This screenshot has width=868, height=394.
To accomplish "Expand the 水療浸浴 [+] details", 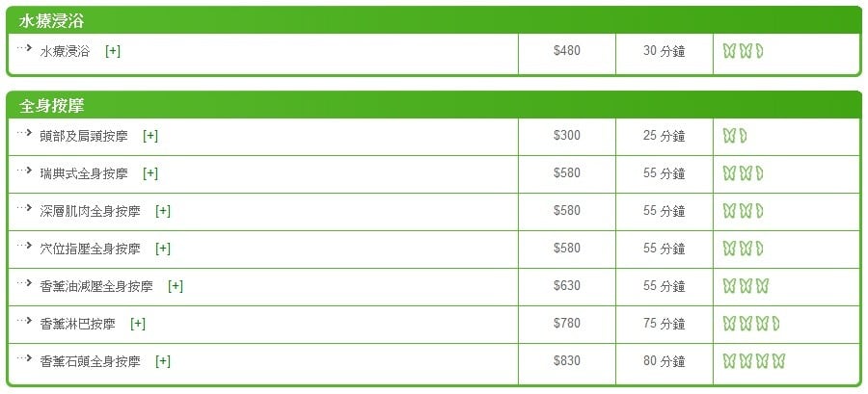I will 113,51.
